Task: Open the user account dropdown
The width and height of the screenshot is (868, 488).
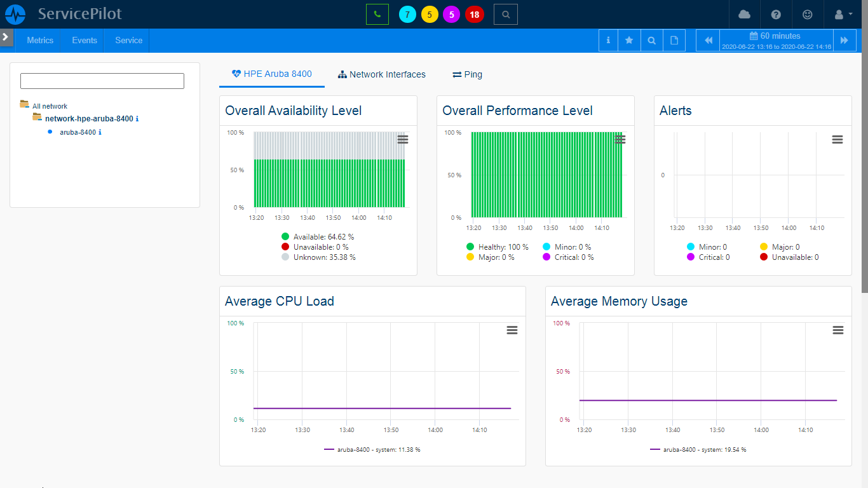Action: tap(842, 14)
